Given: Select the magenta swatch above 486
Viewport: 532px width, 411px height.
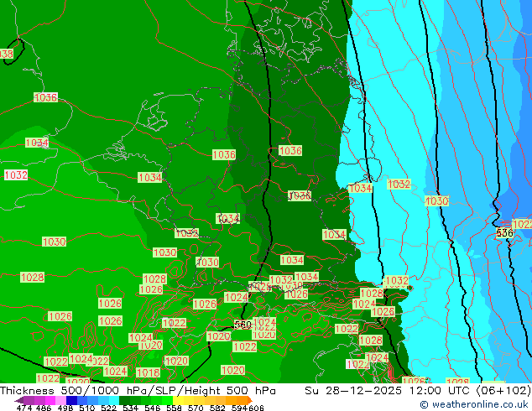Looking at the screenshot, I should click(50, 400).
